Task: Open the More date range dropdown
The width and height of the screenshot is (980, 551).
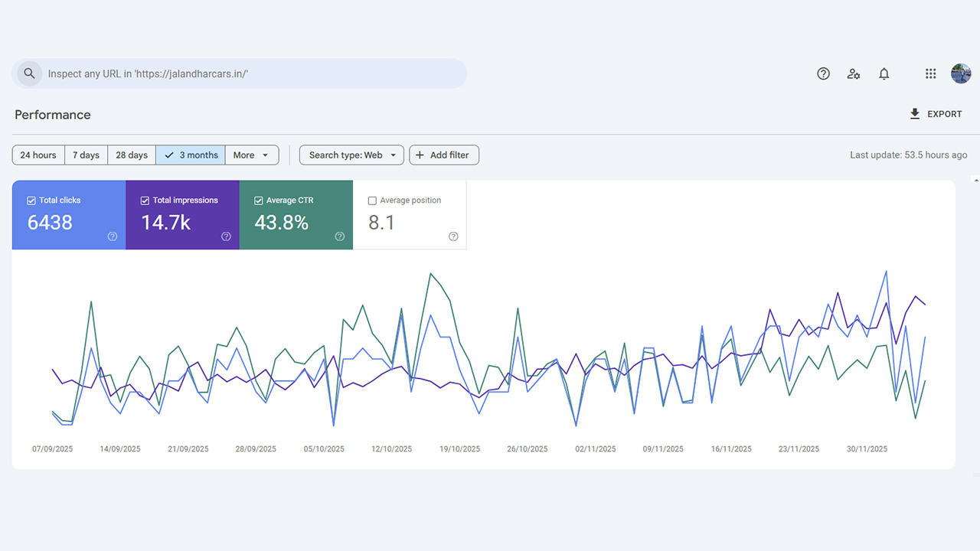Action: (251, 155)
